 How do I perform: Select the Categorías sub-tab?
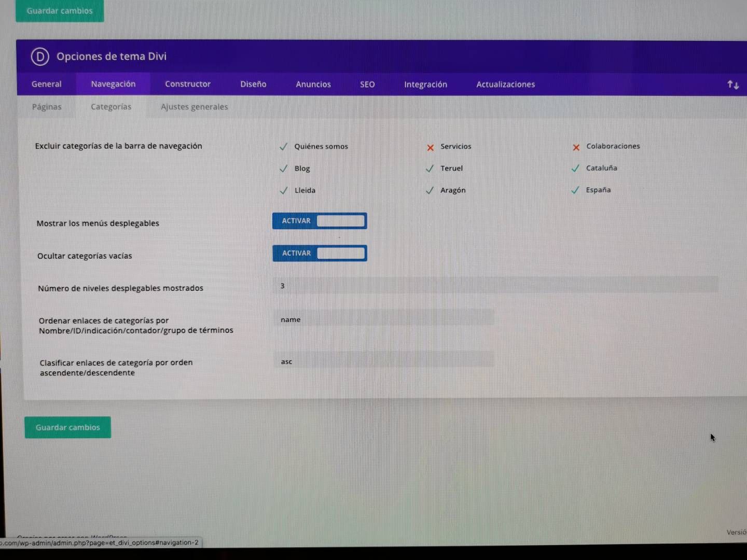[111, 107]
